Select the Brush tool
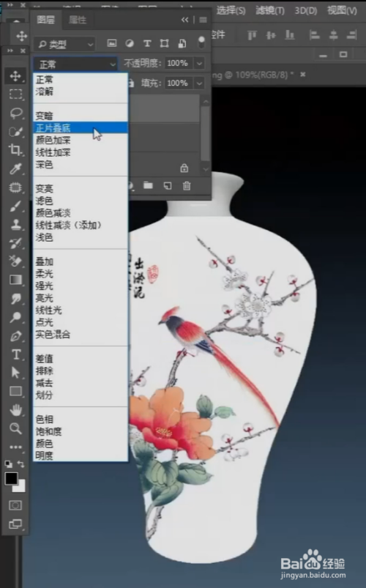The width and height of the screenshot is (366, 588). [x=16, y=206]
